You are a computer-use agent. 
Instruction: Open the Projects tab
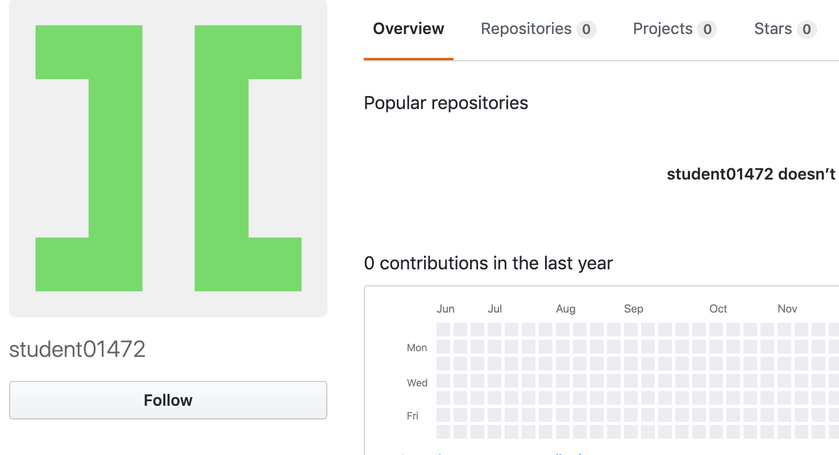(x=674, y=29)
